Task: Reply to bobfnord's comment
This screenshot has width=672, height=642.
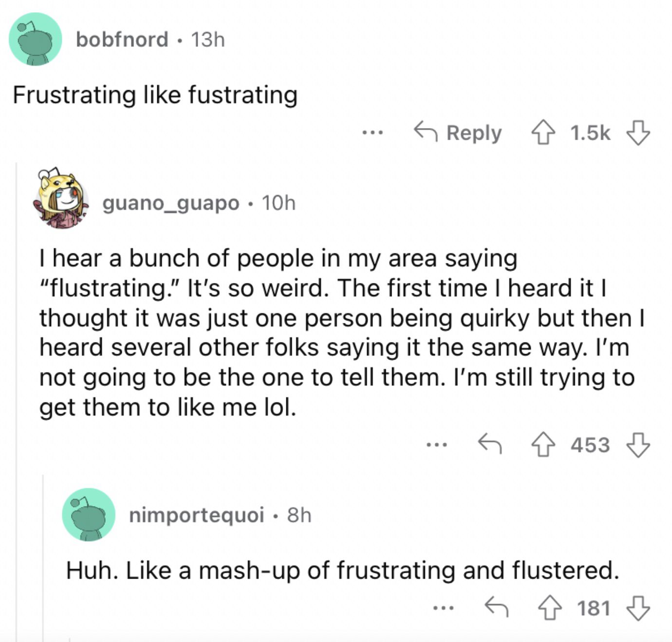Action: [458, 132]
